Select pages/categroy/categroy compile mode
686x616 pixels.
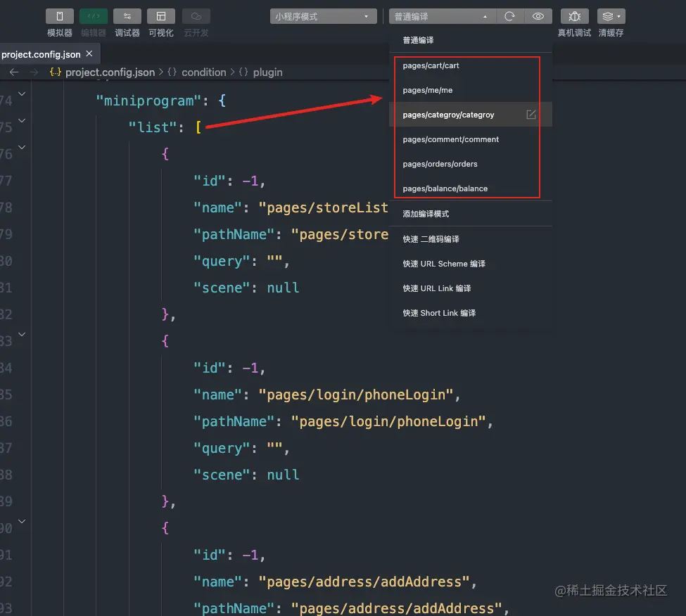coord(470,115)
